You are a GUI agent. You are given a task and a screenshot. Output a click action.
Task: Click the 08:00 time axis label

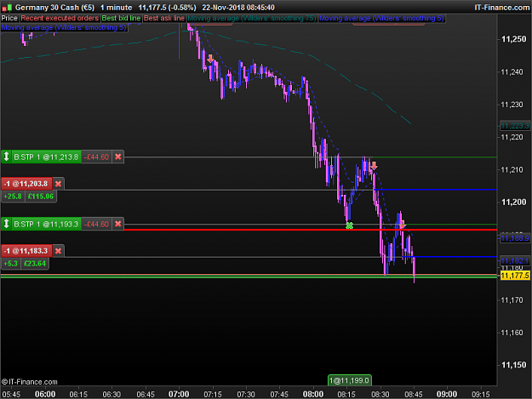(x=313, y=394)
